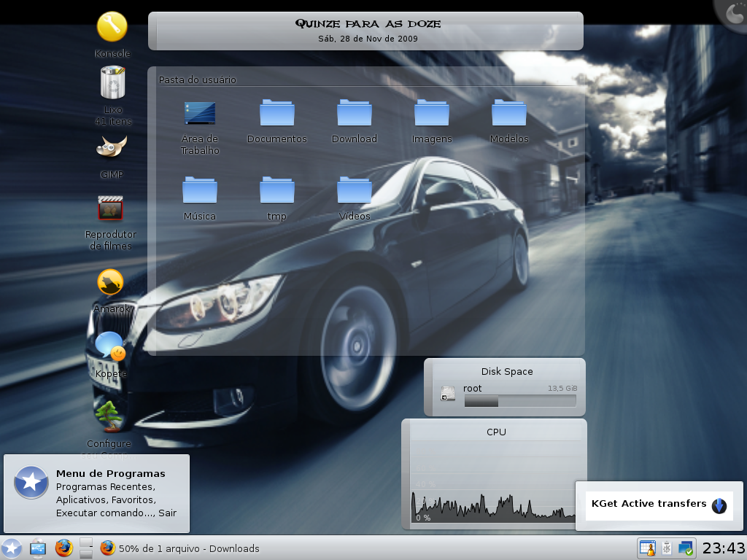Image resolution: width=747 pixels, height=560 pixels.
Task: Open the device notifier panel icon
Action: (38, 548)
